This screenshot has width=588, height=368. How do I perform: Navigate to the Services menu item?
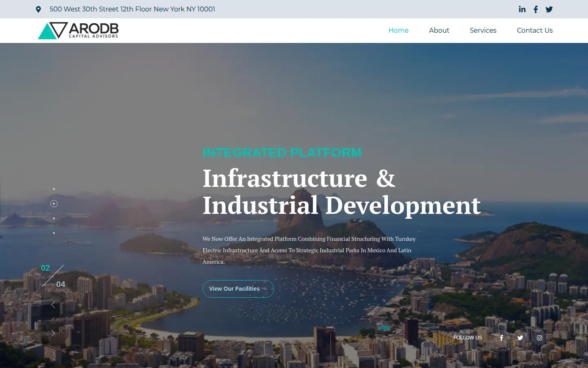click(x=483, y=30)
